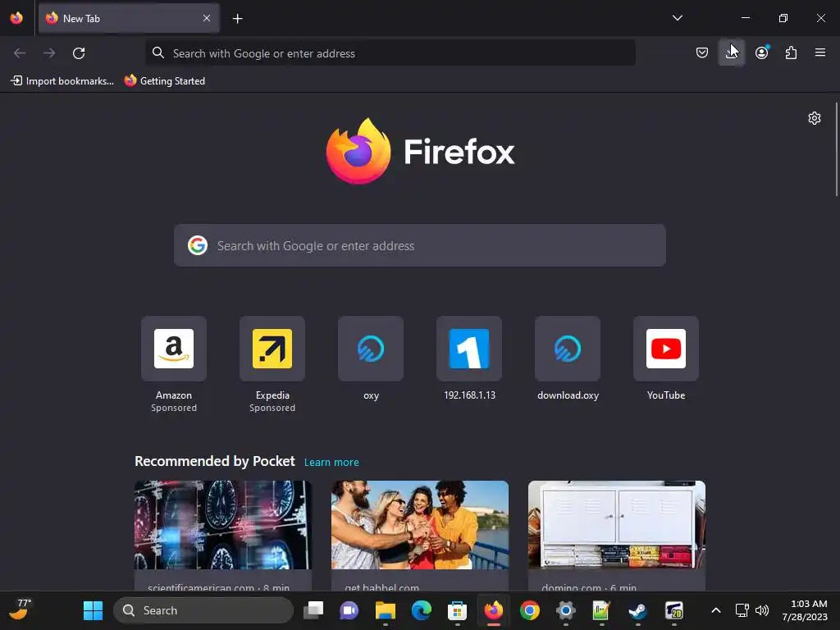This screenshot has height=630, width=840.
Task: Open the Firefox account menu
Action: 762,52
